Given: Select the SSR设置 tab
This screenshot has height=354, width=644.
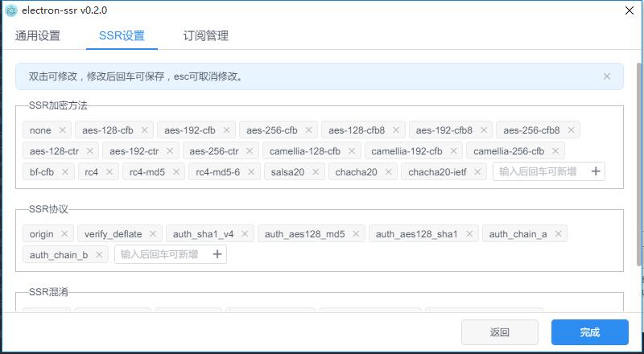Looking at the screenshot, I should pos(122,35).
